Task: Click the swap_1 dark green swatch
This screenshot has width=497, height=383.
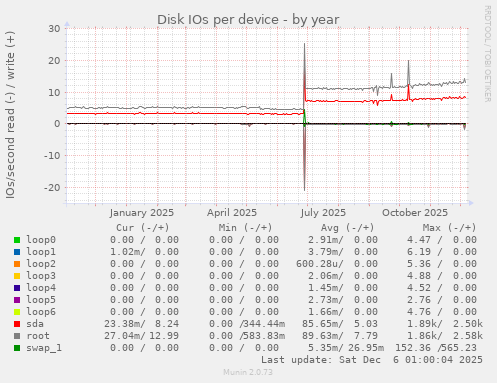Action: tap(17, 348)
